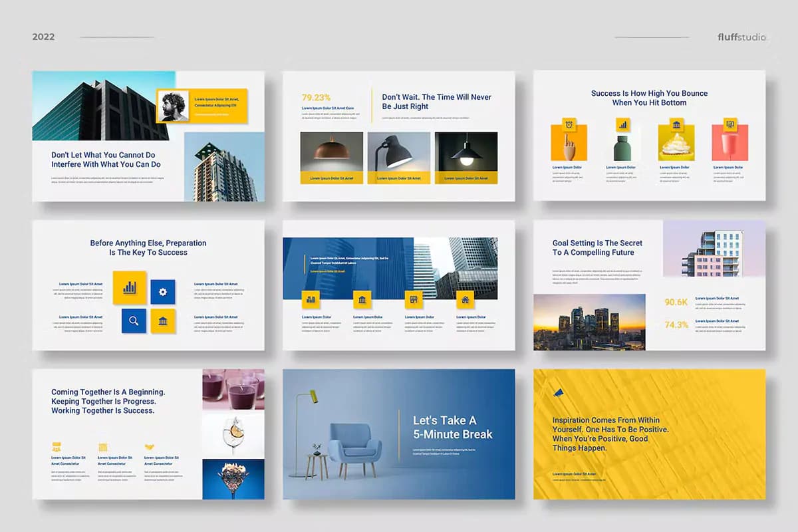Select the "Inspiration Comes From Within" quote text
This screenshot has width=798, height=532.
point(606,420)
